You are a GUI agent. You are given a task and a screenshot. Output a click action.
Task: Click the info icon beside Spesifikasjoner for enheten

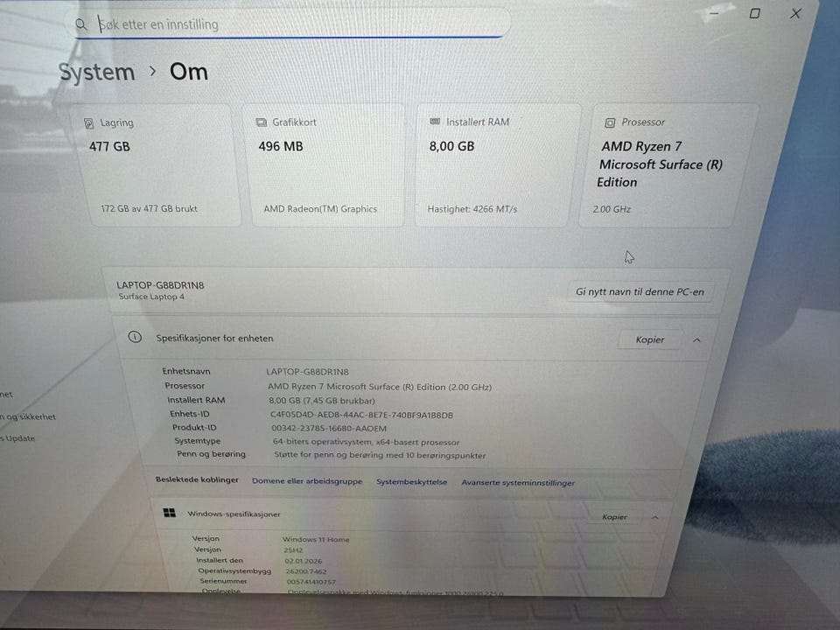click(135, 337)
